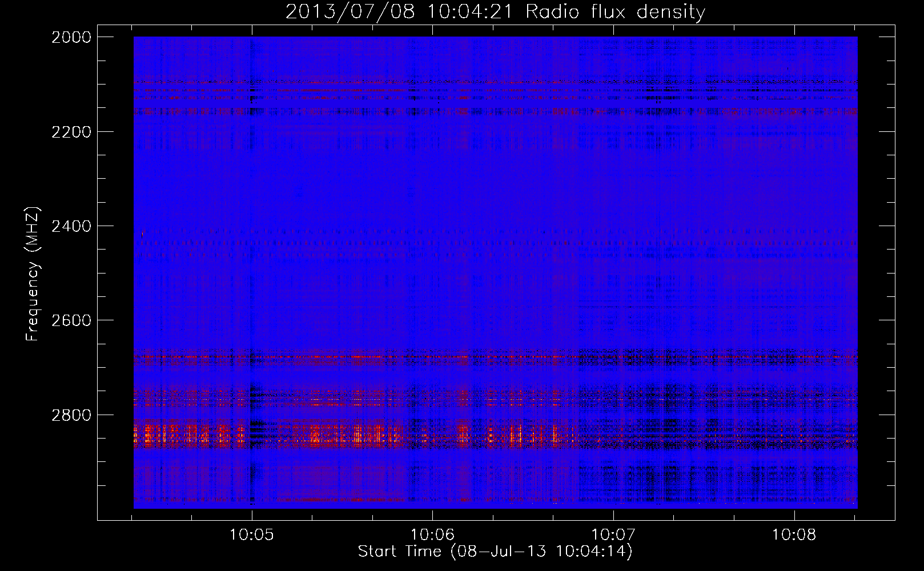Screen dimensions: 924x571
Task: Click the 'Start Time (08-Jul-13 10:04:14)' label
Action: [x=495, y=552]
